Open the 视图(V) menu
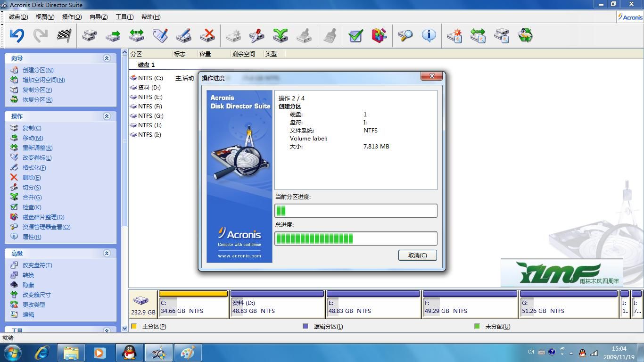The image size is (644, 362). click(45, 16)
